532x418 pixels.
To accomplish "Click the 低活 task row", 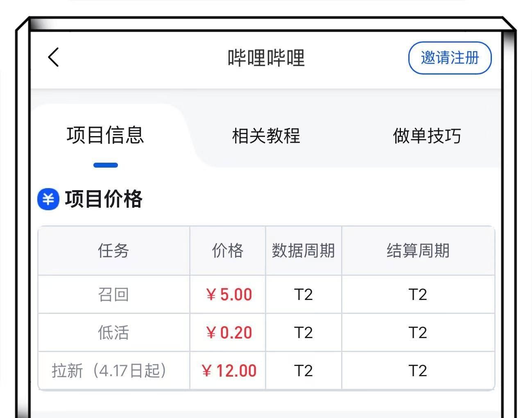I will click(113, 332).
